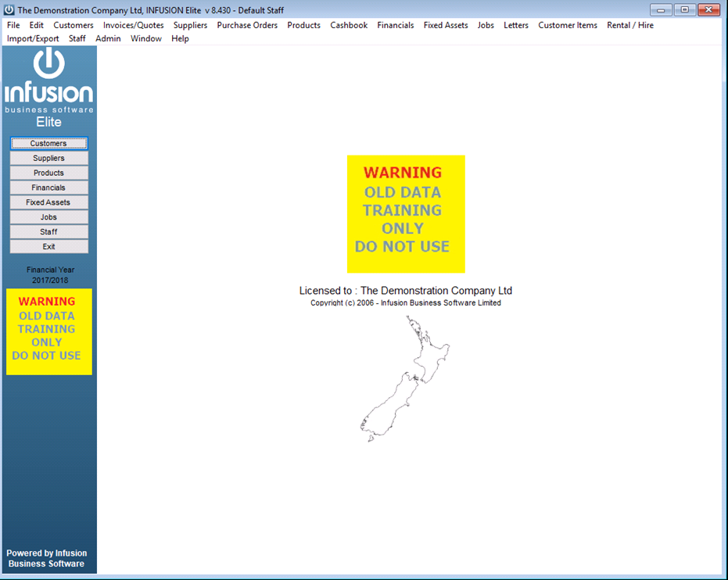Open the Letters menu

(516, 25)
